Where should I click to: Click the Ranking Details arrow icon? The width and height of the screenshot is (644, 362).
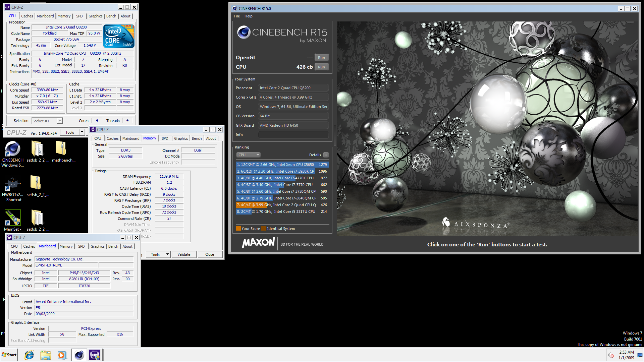pos(326,155)
